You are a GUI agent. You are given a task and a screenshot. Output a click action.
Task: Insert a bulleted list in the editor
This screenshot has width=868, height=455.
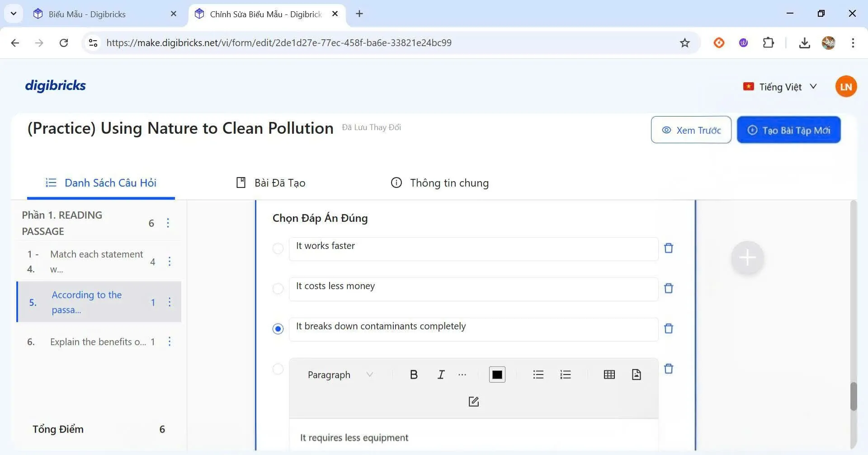tap(538, 375)
